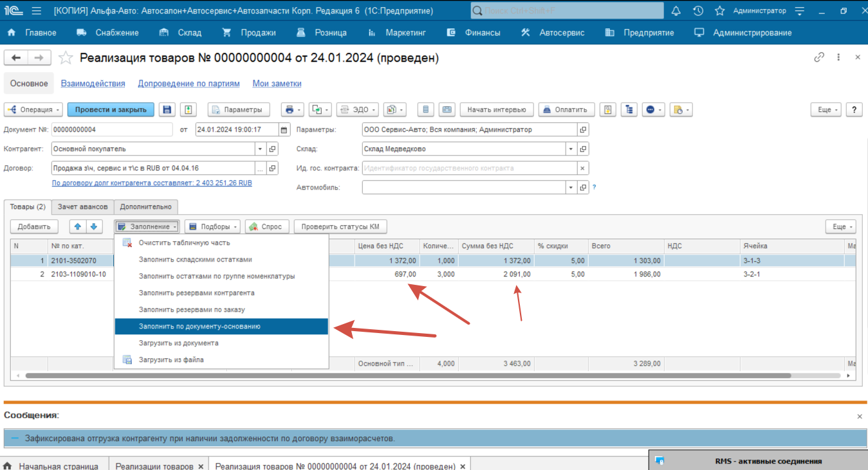This screenshot has width=868, height=470.
Task: Open the main hamburger menu next to the 1C logo
Action: pyautogui.click(x=36, y=11)
